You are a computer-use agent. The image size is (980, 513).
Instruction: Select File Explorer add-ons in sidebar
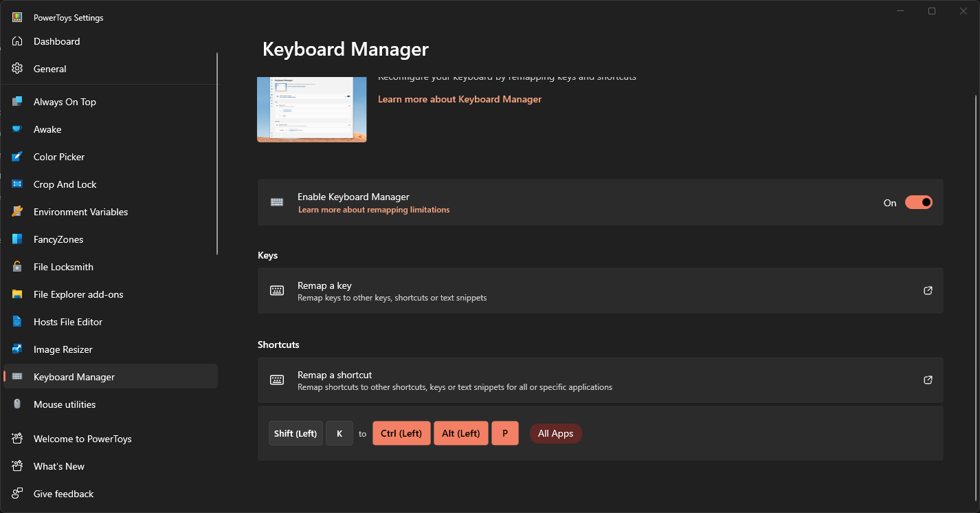point(111,294)
